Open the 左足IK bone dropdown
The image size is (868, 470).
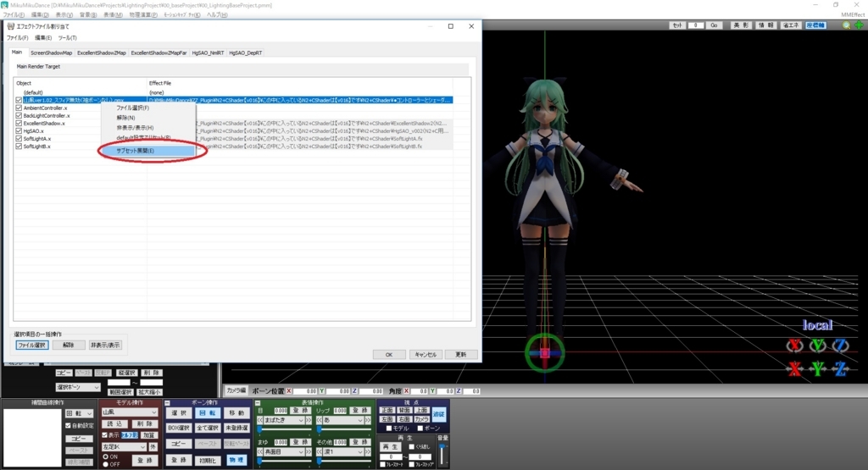click(124, 447)
